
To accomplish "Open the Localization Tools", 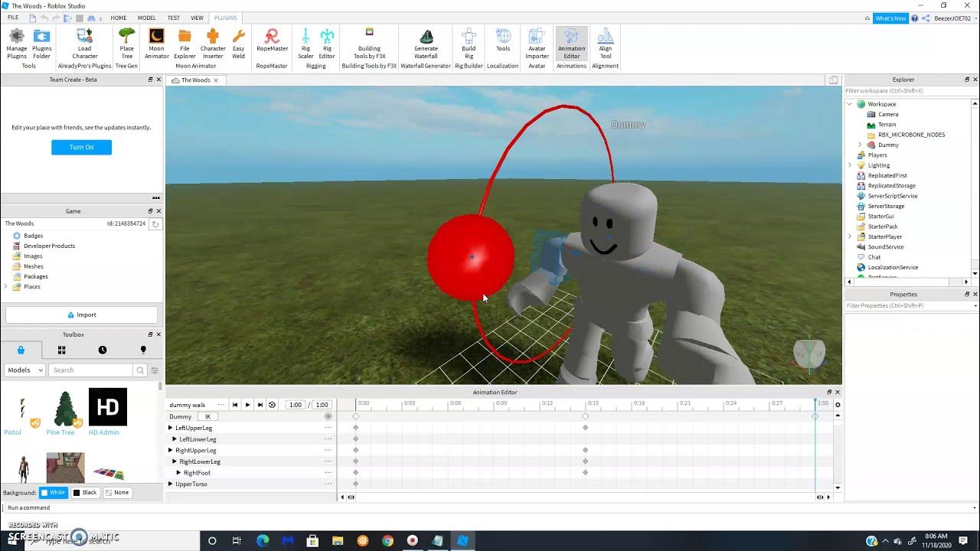I will [x=503, y=40].
